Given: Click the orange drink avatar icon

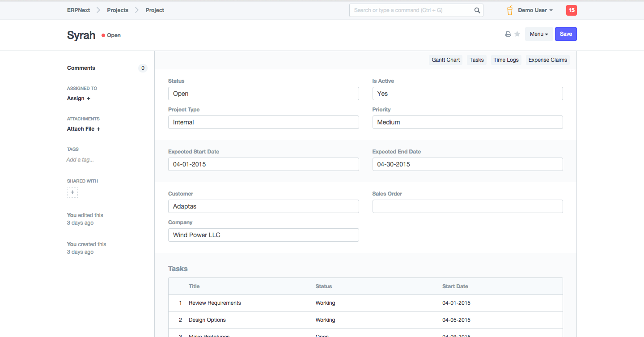Looking at the screenshot, I should [509, 10].
